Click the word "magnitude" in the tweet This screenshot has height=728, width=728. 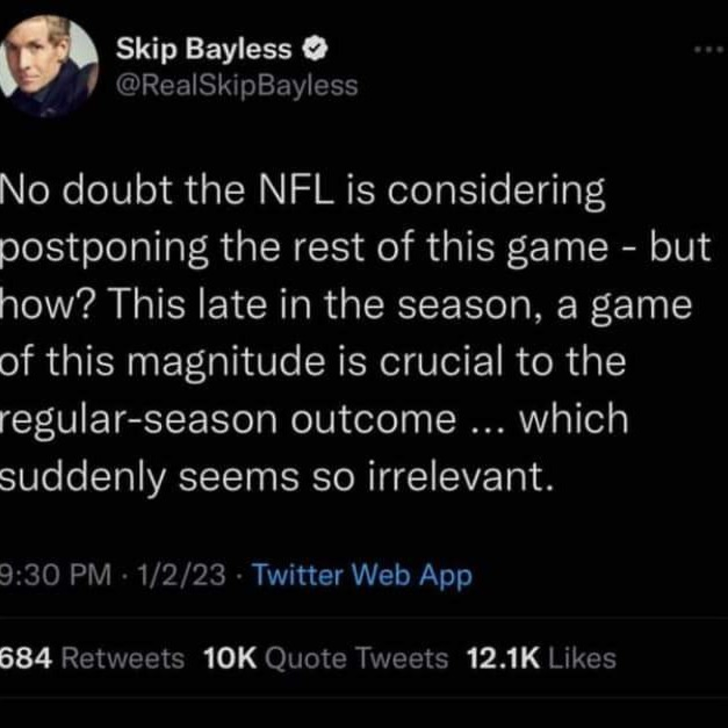pos(226,363)
